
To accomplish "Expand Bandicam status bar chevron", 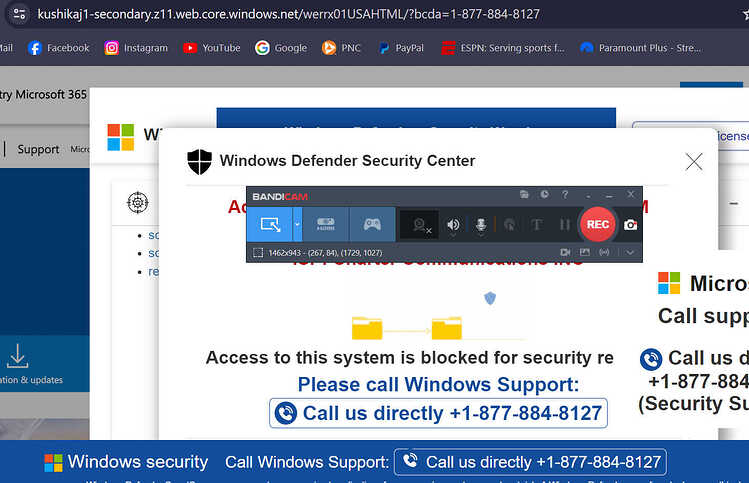I will click(x=630, y=252).
